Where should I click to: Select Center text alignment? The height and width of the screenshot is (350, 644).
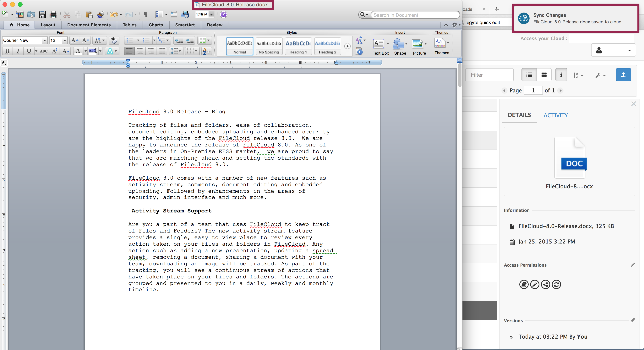pos(140,51)
